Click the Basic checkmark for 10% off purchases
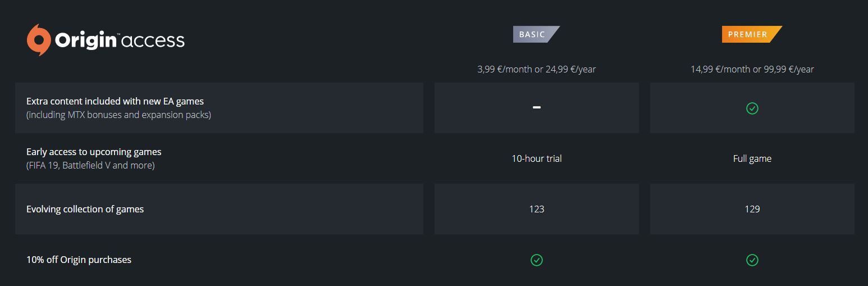The width and height of the screenshot is (868, 286). [x=537, y=260]
